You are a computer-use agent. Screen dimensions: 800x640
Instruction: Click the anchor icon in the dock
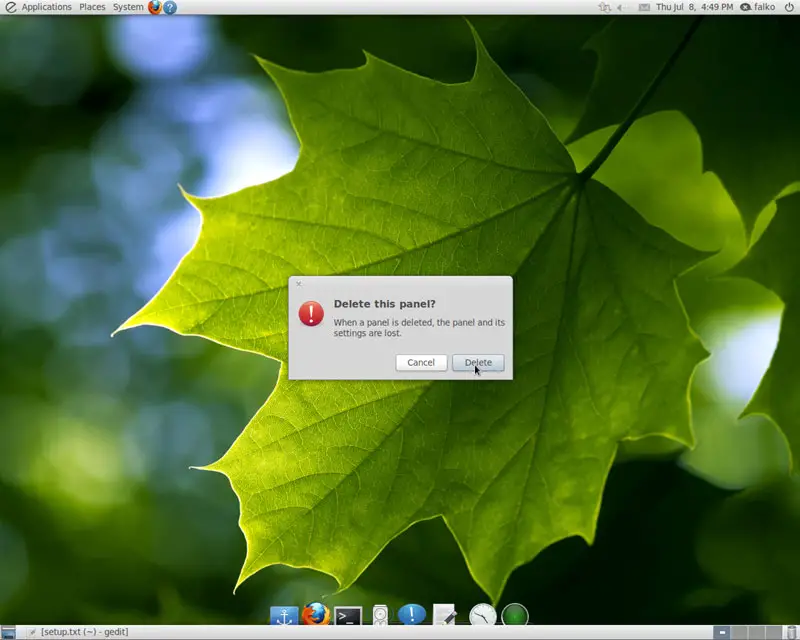point(284,616)
